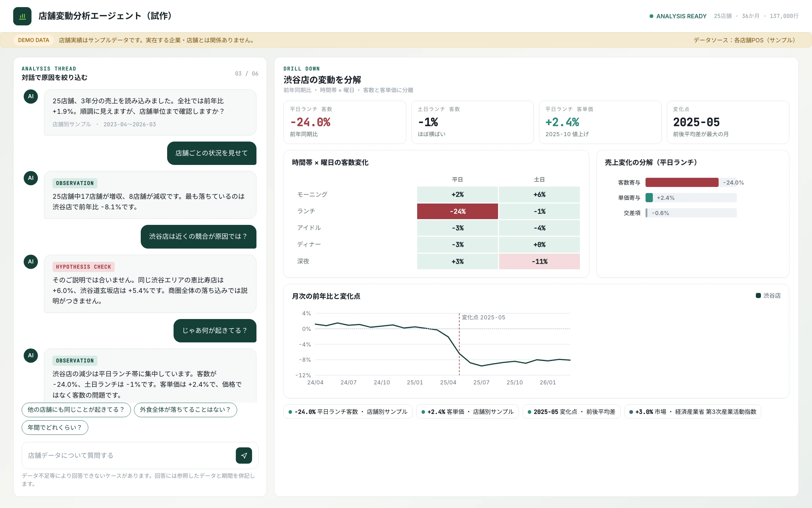Click the green ANALYSIS READY status dot
The image size is (812, 508).
pyautogui.click(x=651, y=16)
